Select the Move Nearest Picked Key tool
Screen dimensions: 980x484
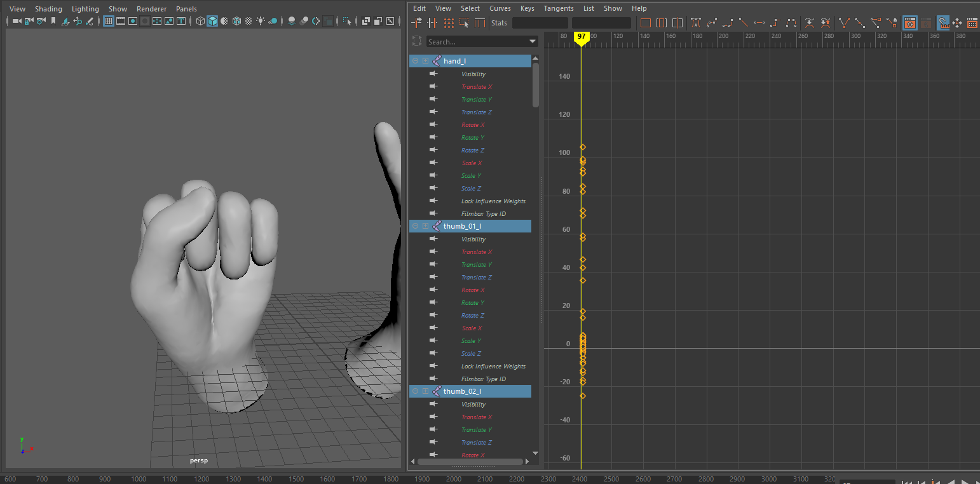pos(417,23)
